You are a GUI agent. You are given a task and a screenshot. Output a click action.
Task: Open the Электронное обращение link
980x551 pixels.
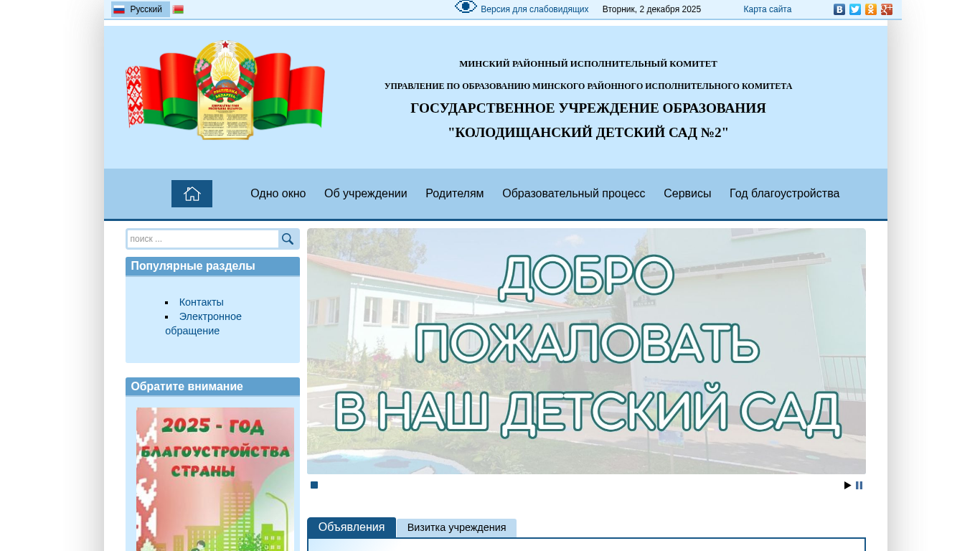204,324
